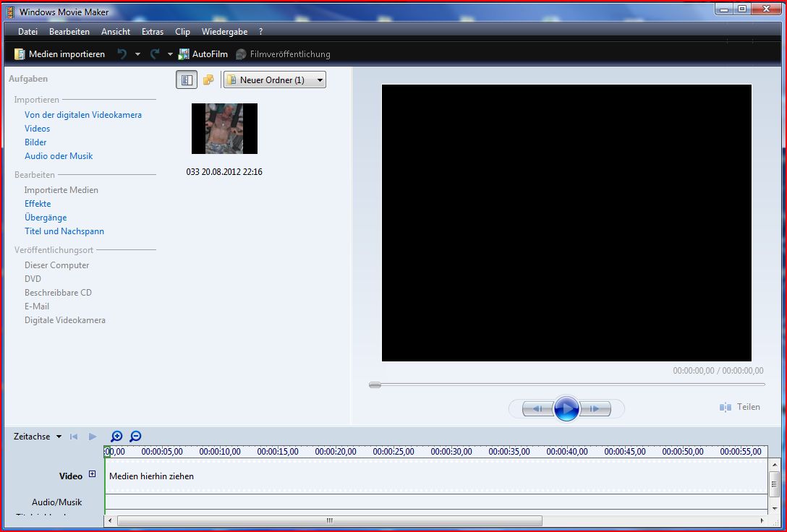The image size is (787, 532).
Task: Click the timeline vertical scrollbar up arrow
Action: click(775, 465)
